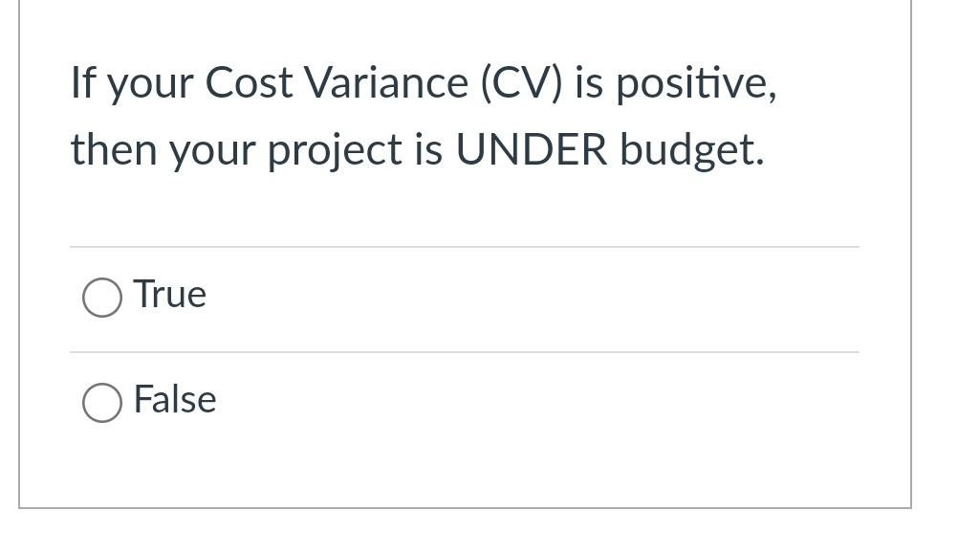Choose False for the Cost Variance question
Viewport: 980px width, 555px height.
pos(102,403)
